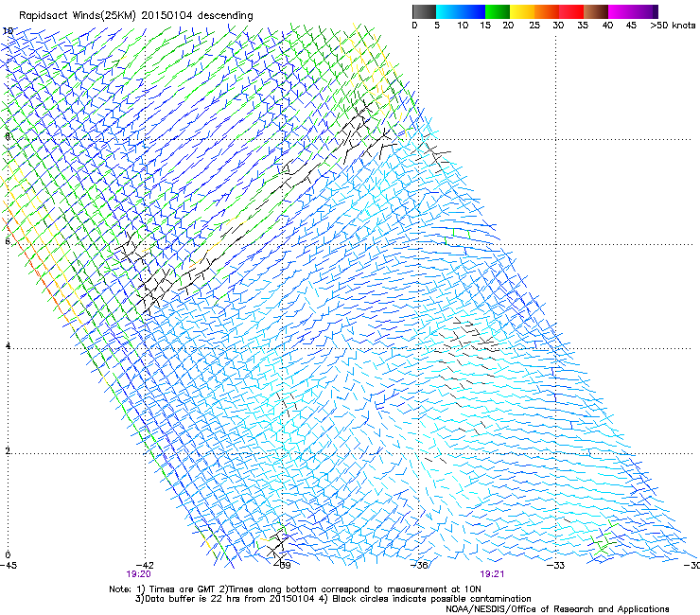
Task: Click the '-36' longitude axis label
Action: click(419, 566)
